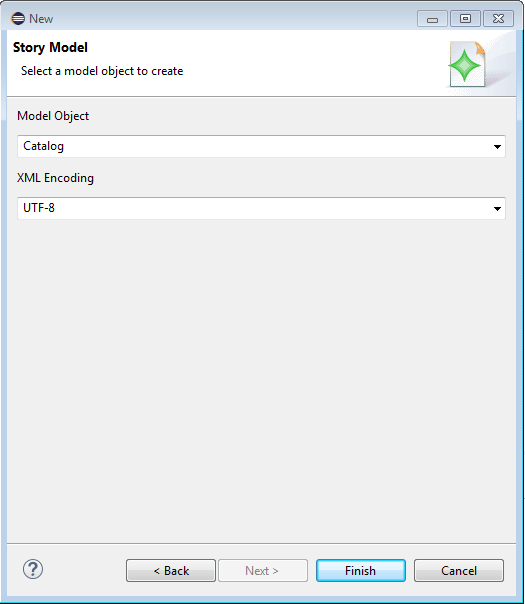Click the greyed-out Next button

(263, 570)
